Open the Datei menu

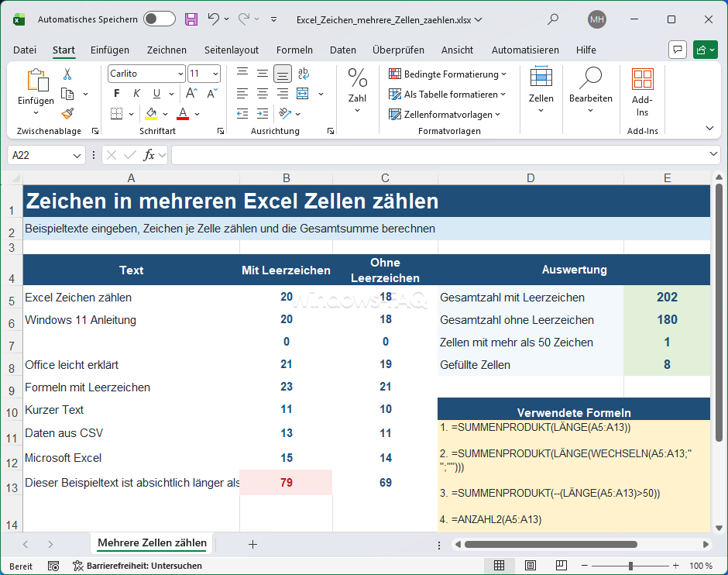[x=25, y=50]
